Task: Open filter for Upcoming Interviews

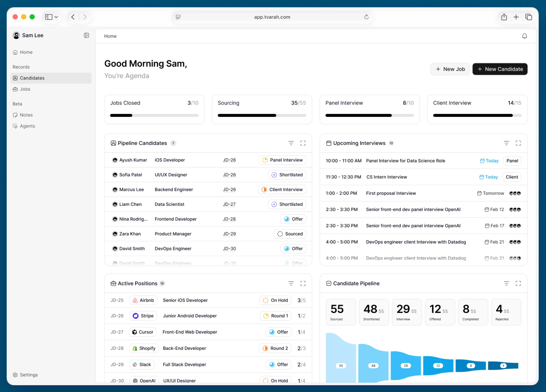Action: (x=506, y=143)
